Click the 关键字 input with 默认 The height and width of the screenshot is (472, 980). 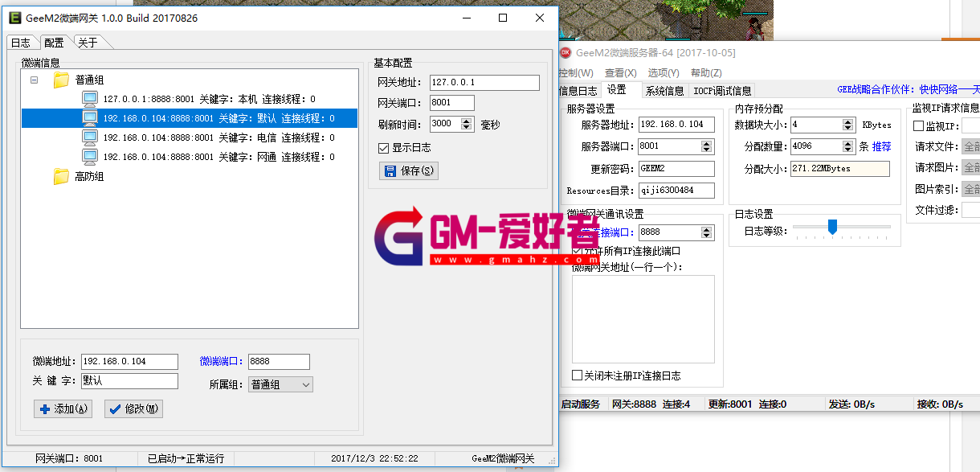(129, 381)
